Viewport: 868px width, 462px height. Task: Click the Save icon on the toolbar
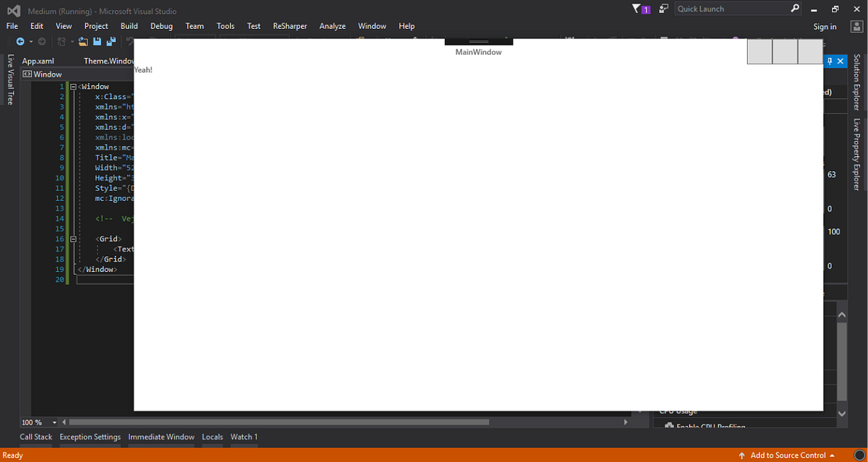97,40
